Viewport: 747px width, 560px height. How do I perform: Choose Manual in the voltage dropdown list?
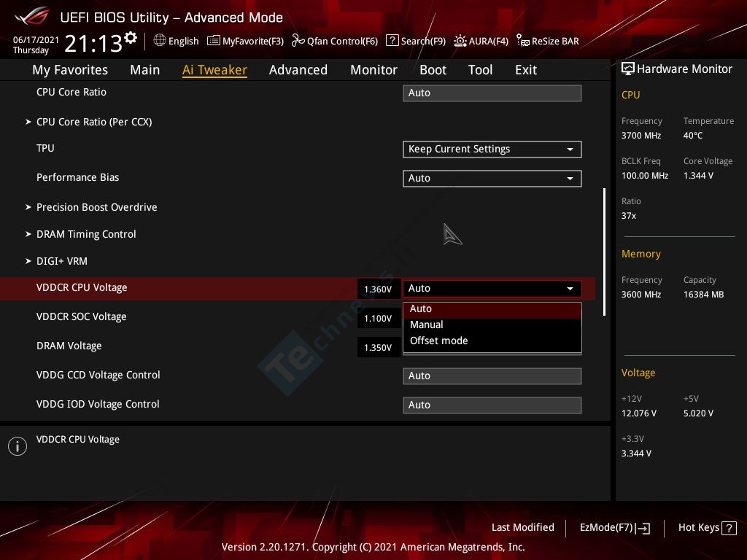click(492, 324)
